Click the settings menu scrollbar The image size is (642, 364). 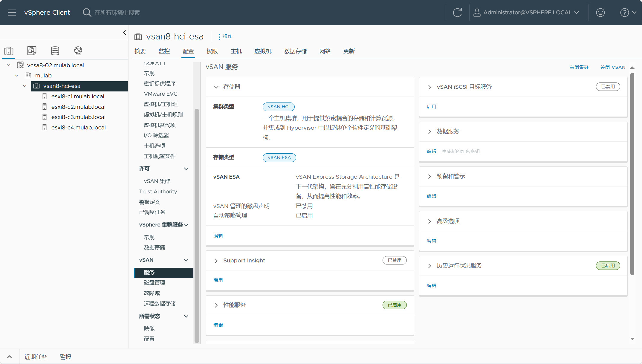coord(197,226)
